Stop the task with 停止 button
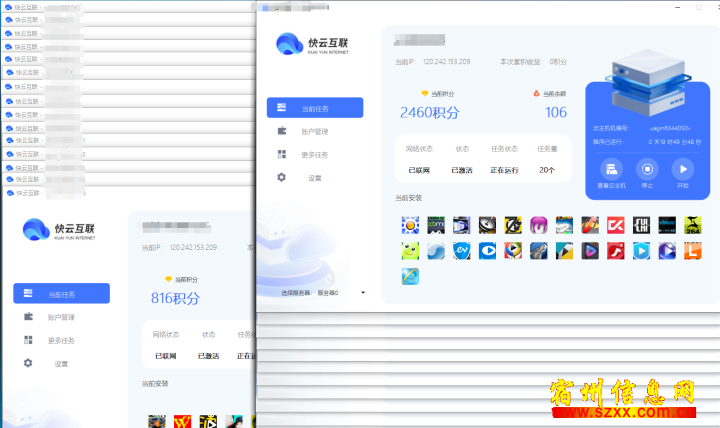Viewport: 720px width, 428px height. [x=647, y=174]
